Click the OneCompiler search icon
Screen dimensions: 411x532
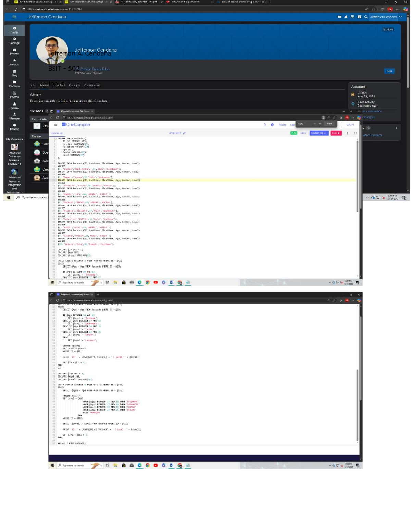click(265, 124)
